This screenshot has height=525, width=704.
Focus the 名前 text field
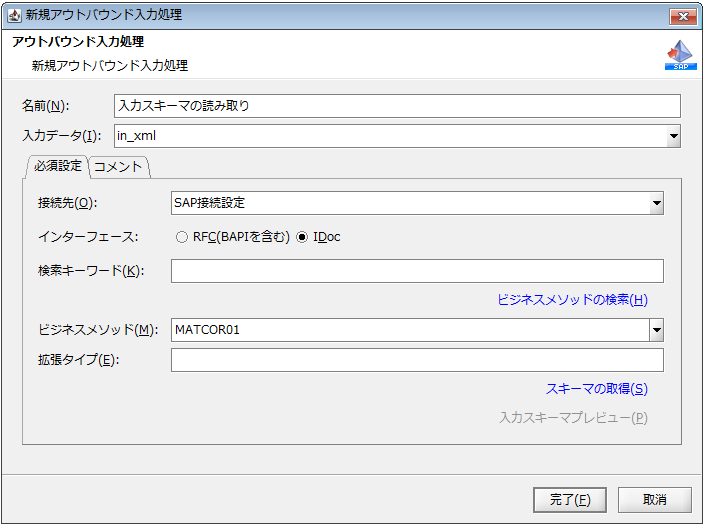click(x=397, y=105)
